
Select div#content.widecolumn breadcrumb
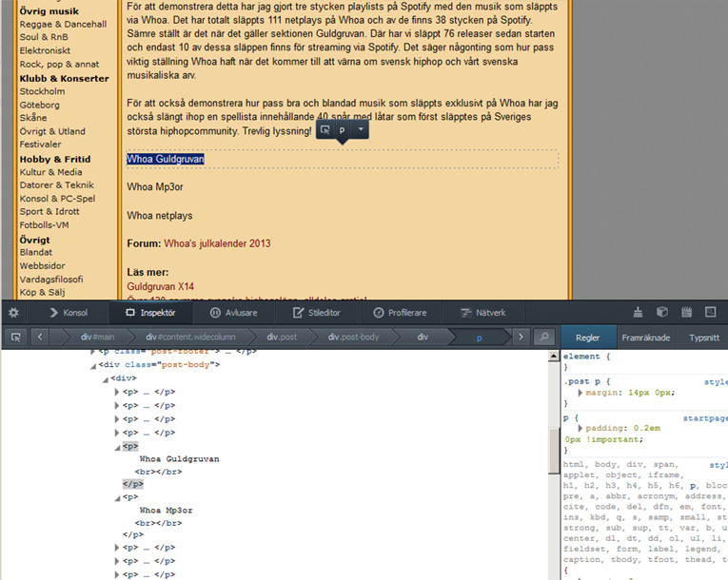[x=190, y=337]
